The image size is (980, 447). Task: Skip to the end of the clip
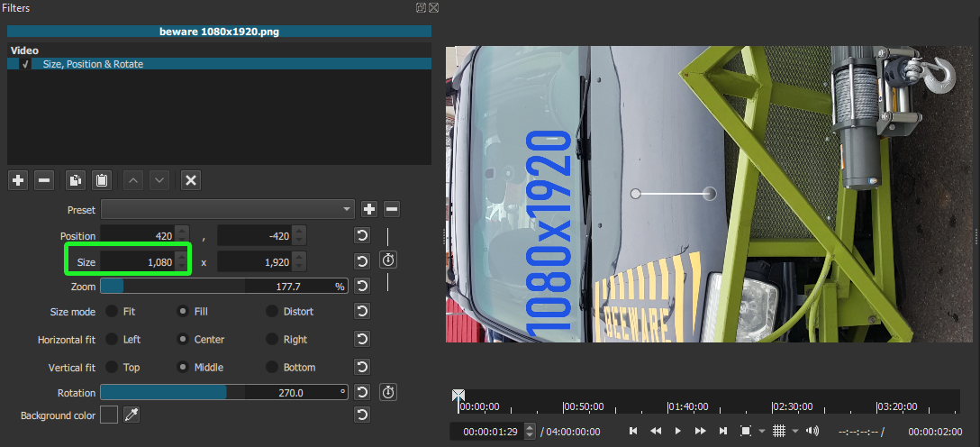click(722, 432)
